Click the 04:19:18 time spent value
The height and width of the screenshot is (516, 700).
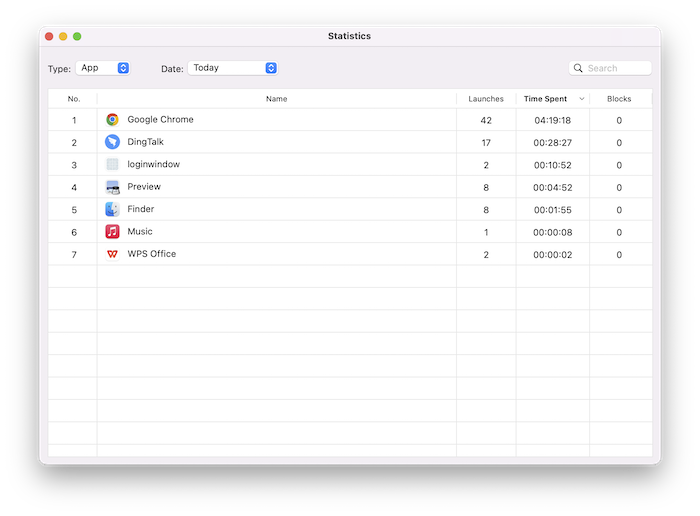point(553,121)
